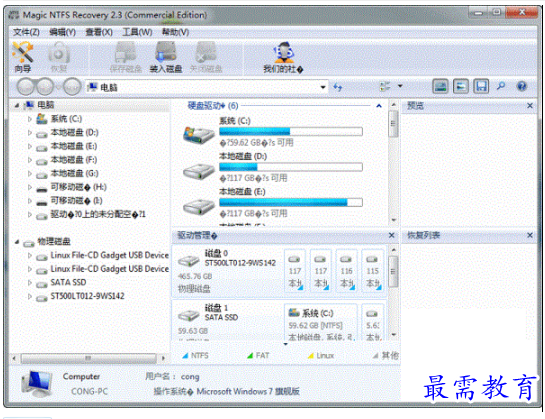Open the view options dropdown arrow

pyautogui.click(x=400, y=86)
